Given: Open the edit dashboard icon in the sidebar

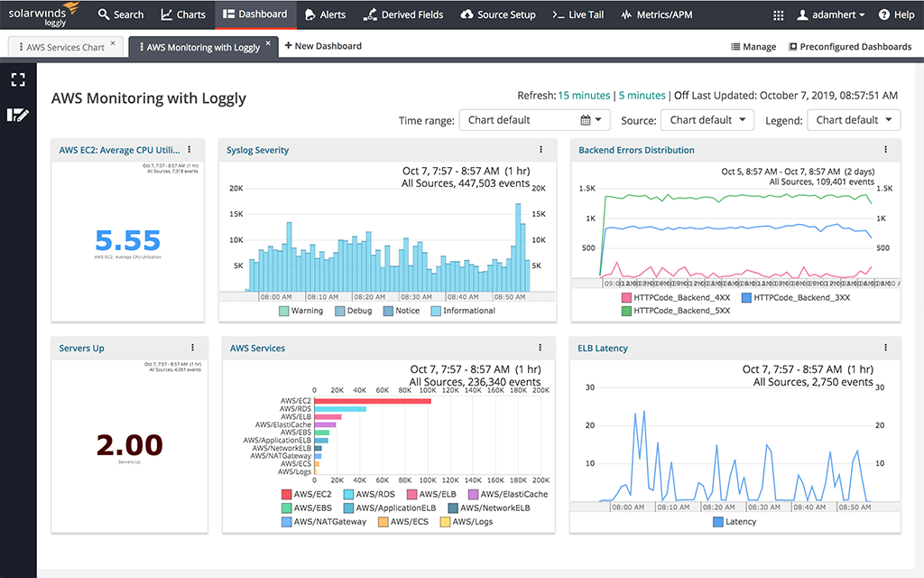Looking at the screenshot, I should click(18, 115).
